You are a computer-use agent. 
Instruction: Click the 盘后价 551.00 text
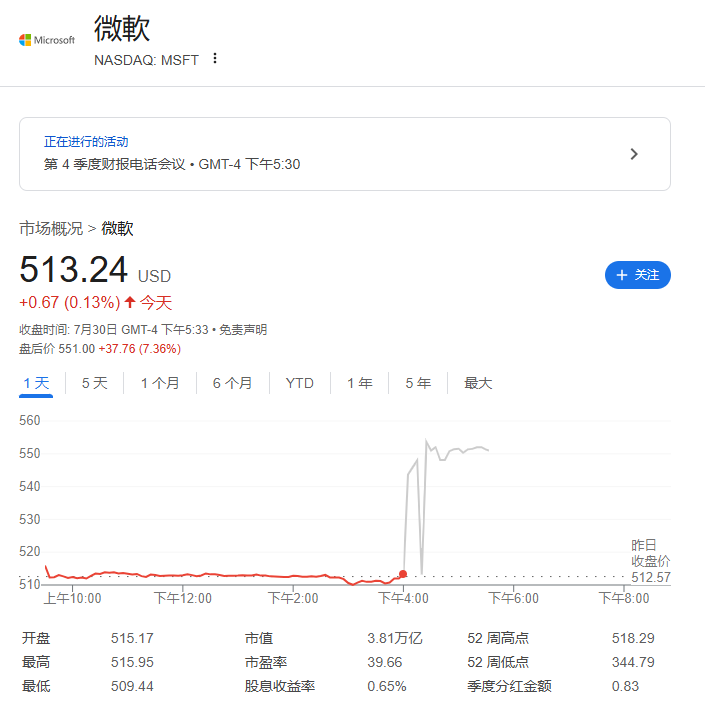click(57, 349)
